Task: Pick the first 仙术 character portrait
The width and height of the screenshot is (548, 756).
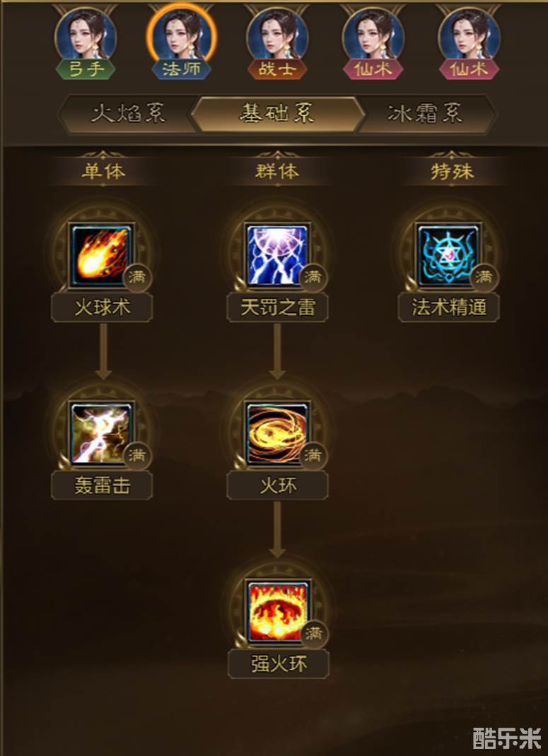Action: [x=373, y=40]
